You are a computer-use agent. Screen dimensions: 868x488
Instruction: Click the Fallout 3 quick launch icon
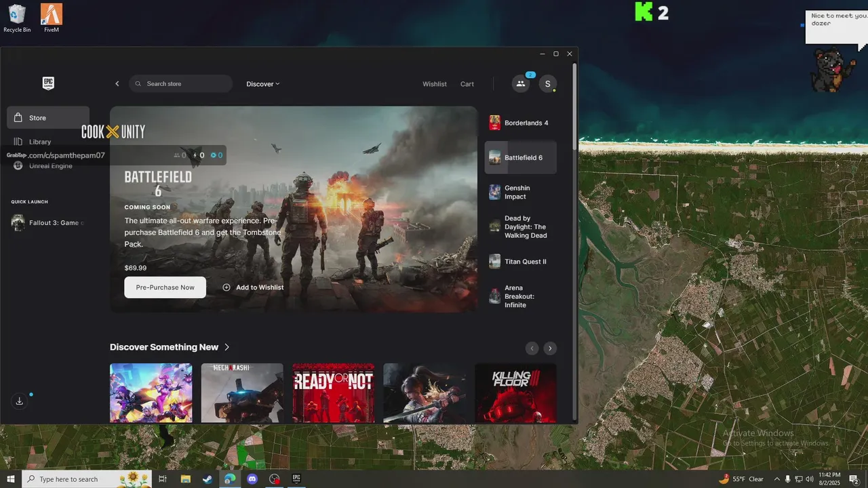tap(18, 223)
